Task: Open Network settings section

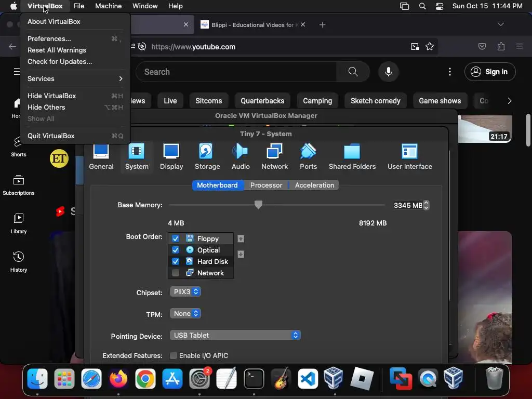Action: (x=274, y=157)
